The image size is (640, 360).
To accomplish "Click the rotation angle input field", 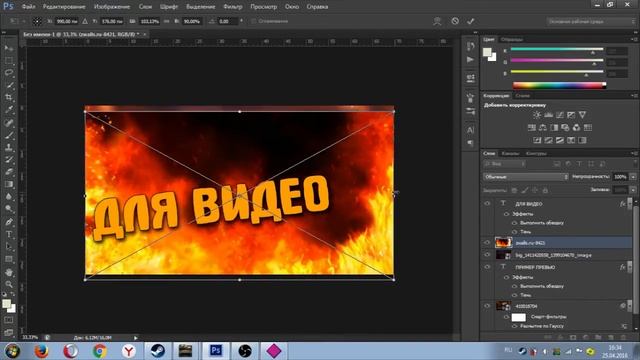I will pyautogui.click(x=229, y=21).
